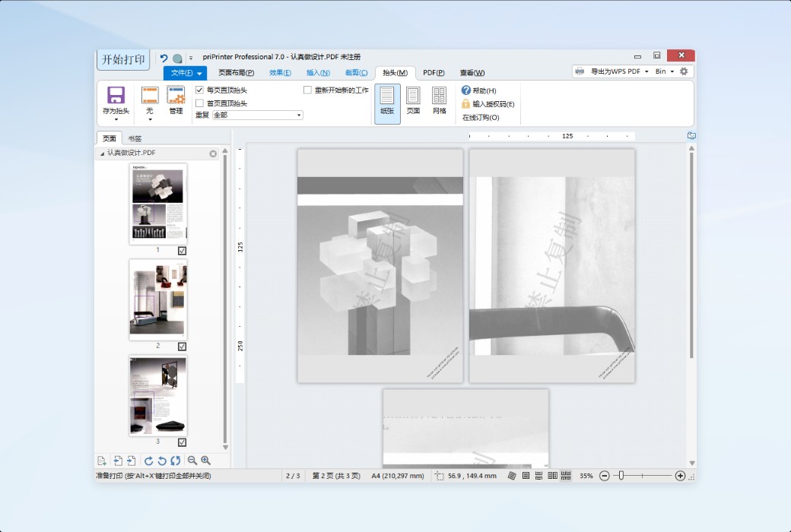The height and width of the screenshot is (532, 791).
Task: Click 输入授权码(E) license key button
Action: tap(488, 104)
